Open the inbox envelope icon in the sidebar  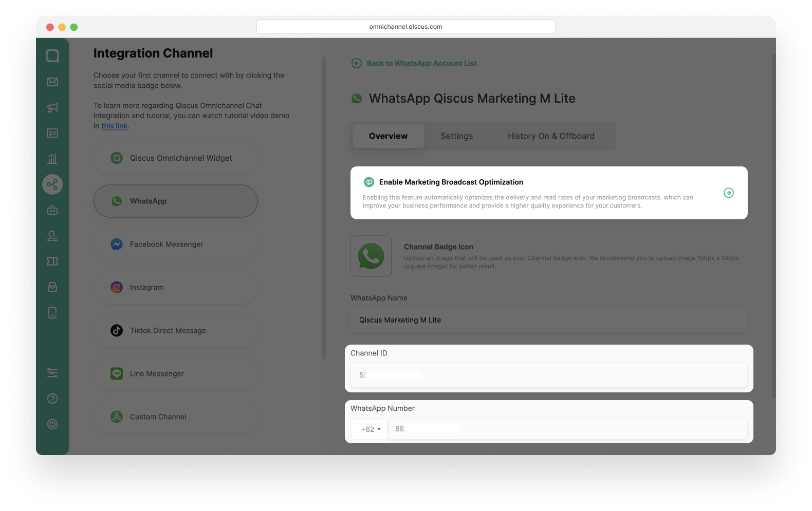point(52,82)
